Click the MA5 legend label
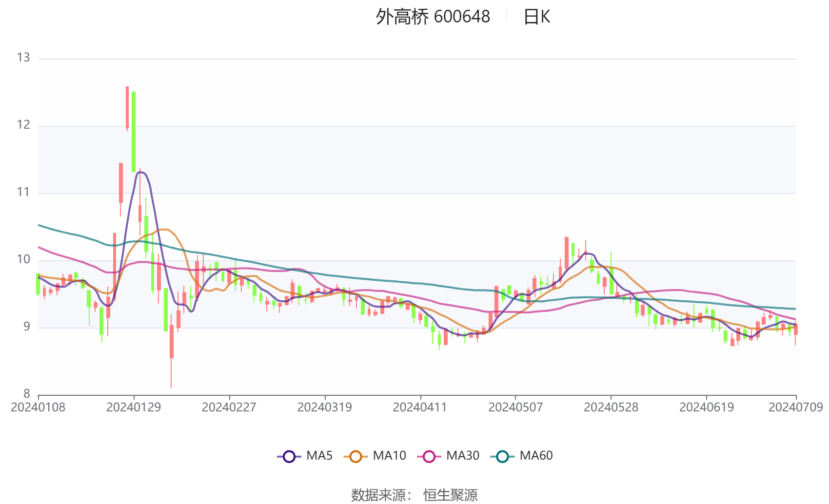829x504 pixels. (x=319, y=456)
